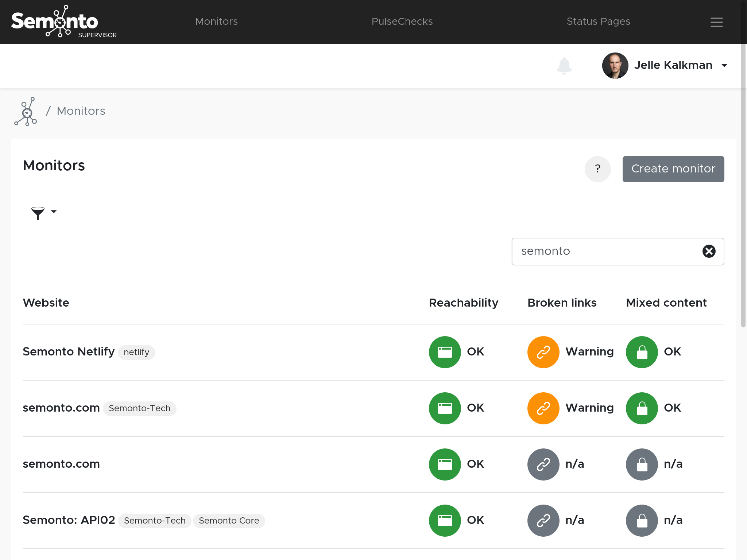Click the broken links Warning icon for semonto.com Semonto-Tech
This screenshot has width=747, height=560.
pos(542,408)
